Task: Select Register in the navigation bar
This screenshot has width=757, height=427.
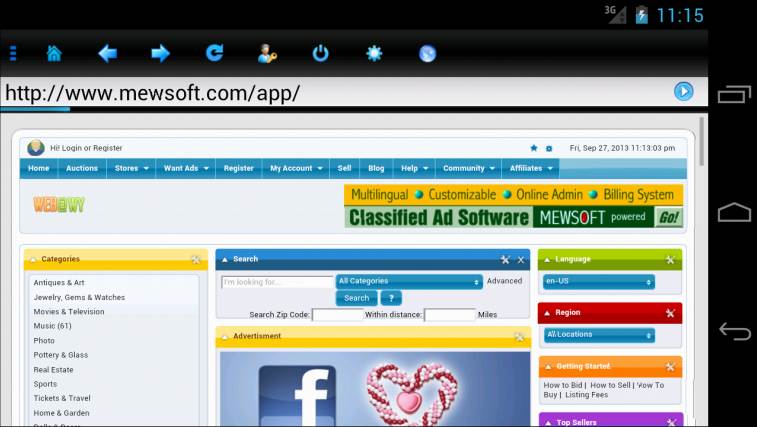Action: [x=238, y=168]
